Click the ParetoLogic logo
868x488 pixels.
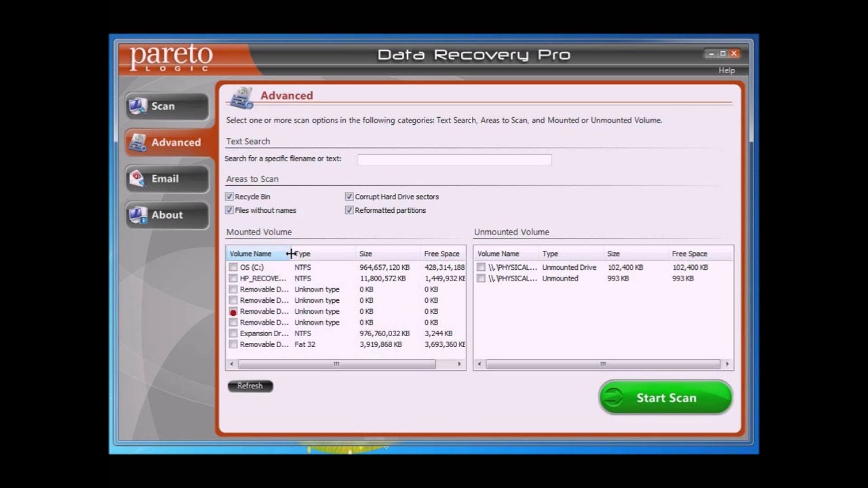pyautogui.click(x=171, y=58)
